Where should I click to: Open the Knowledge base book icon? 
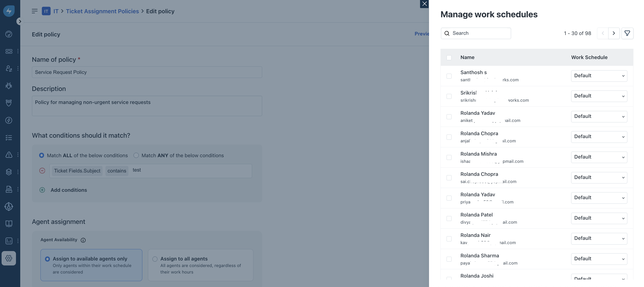tap(9, 223)
